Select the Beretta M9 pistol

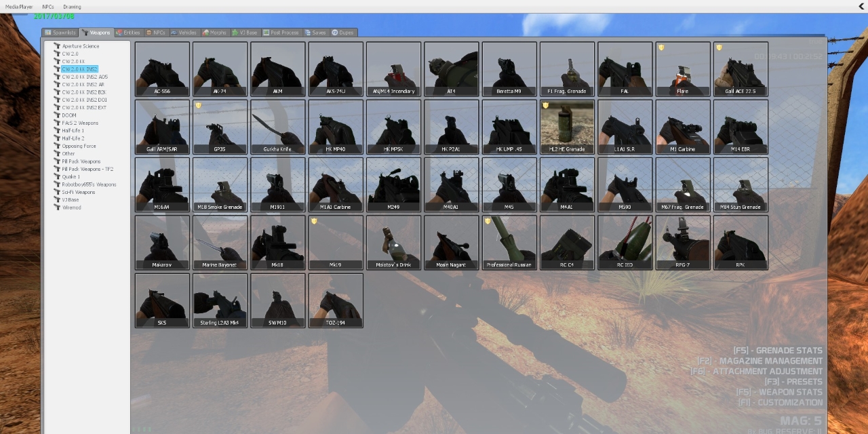(x=509, y=69)
